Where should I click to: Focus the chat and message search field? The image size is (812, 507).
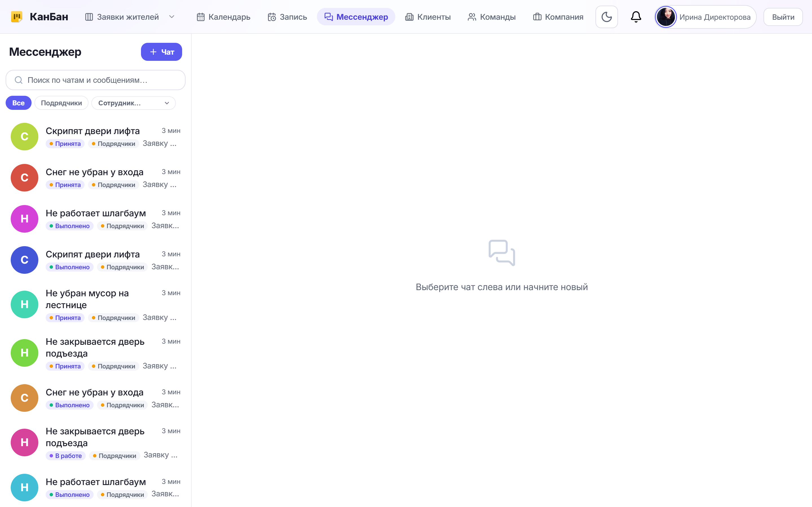[x=96, y=80]
